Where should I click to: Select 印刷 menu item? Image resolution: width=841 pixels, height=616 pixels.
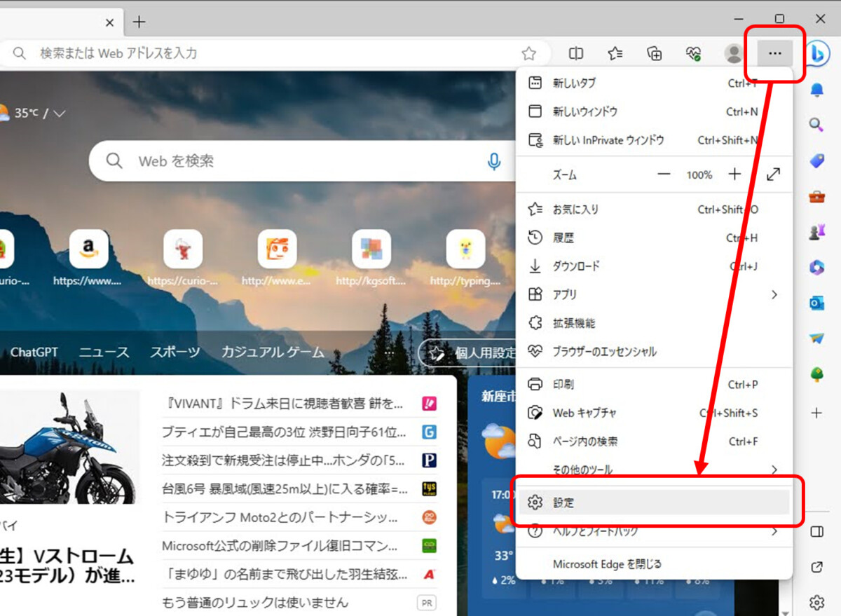(654, 384)
